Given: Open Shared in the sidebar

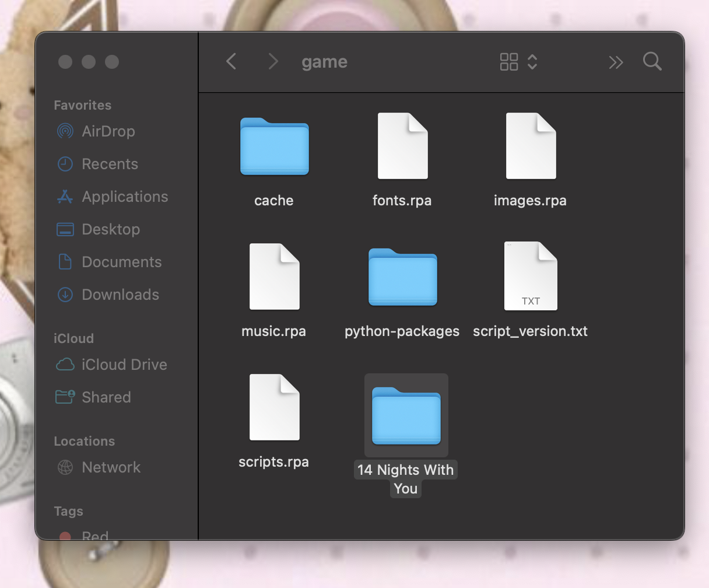Looking at the screenshot, I should pos(93,397).
